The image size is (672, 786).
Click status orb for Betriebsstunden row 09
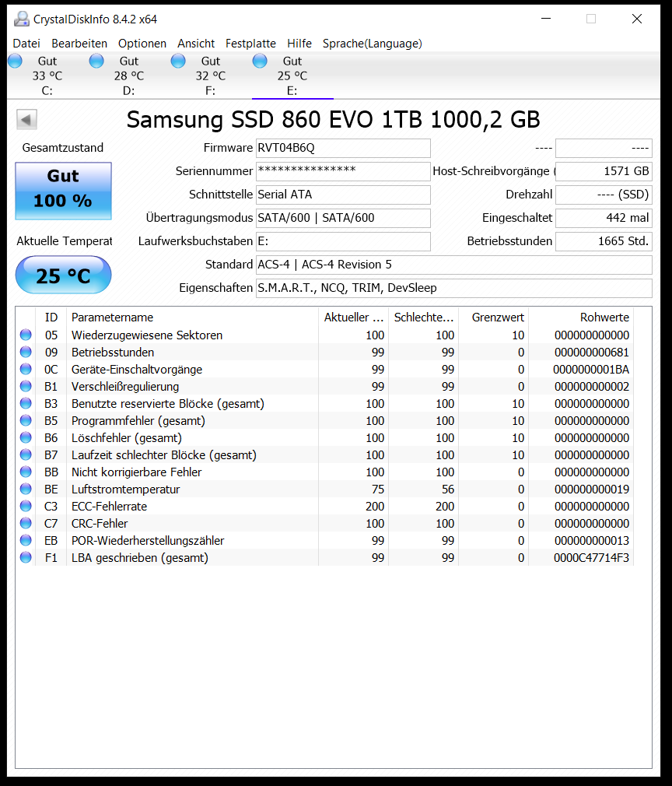26,352
